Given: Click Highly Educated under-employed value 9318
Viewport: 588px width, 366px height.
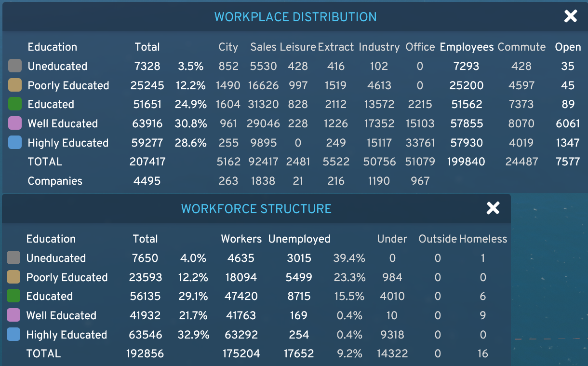Looking at the screenshot, I should click(392, 335).
